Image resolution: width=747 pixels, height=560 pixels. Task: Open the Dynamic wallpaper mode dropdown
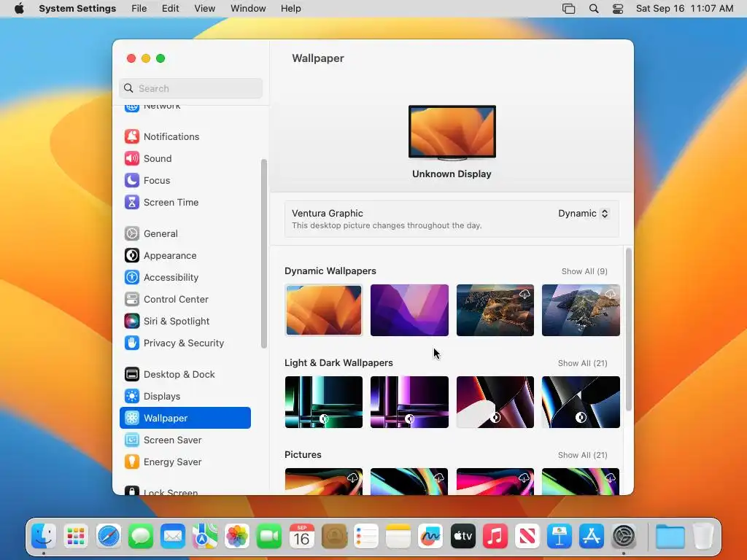[x=584, y=214]
